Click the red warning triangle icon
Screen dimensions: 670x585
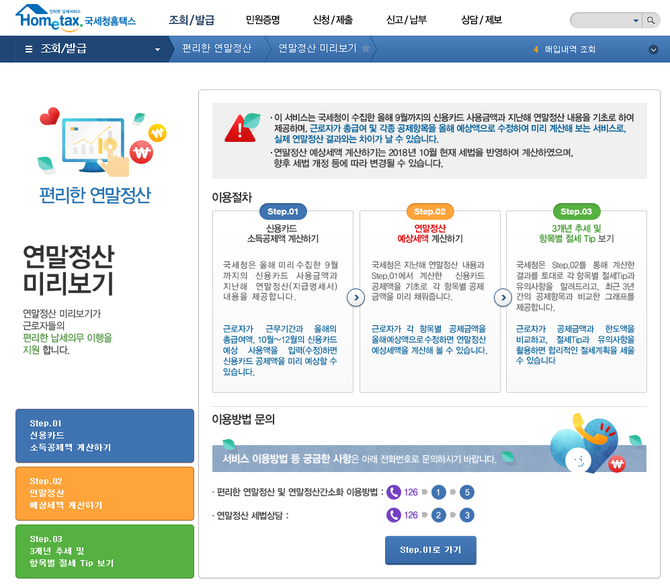240,128
